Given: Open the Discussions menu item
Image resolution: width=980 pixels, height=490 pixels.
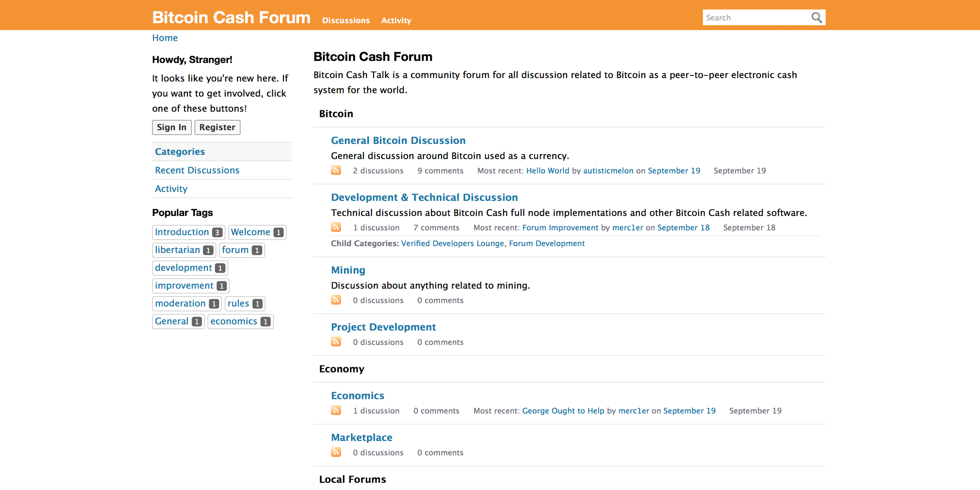Looking at the screenshot, I should click(x=346, y=20).
